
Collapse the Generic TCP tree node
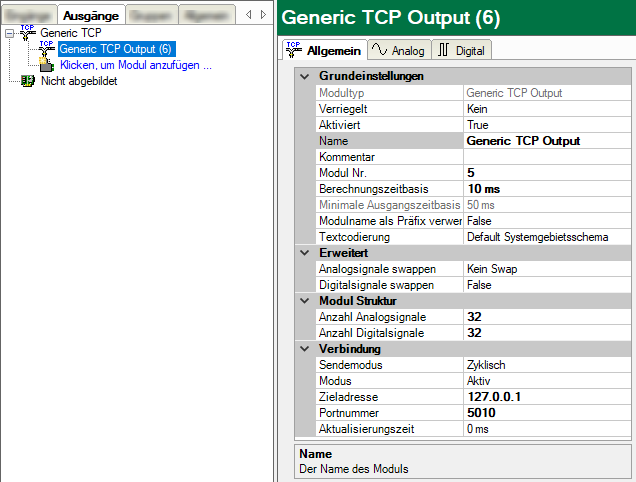10,33
